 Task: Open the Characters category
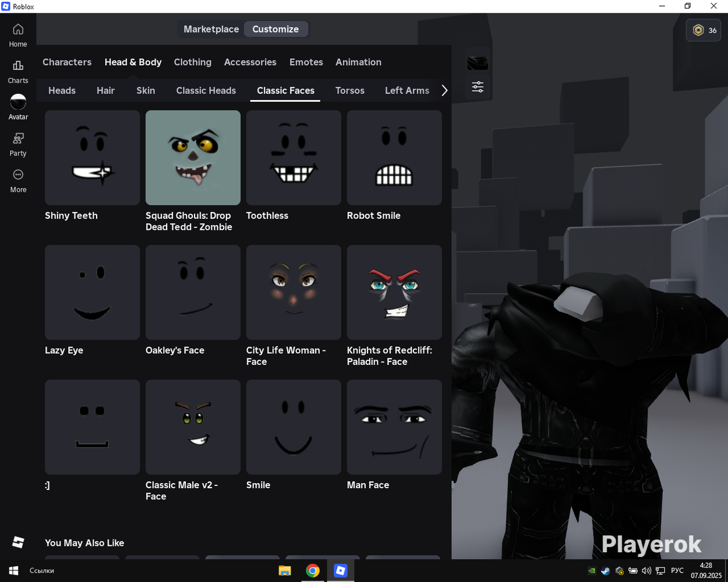click(67, 62)
